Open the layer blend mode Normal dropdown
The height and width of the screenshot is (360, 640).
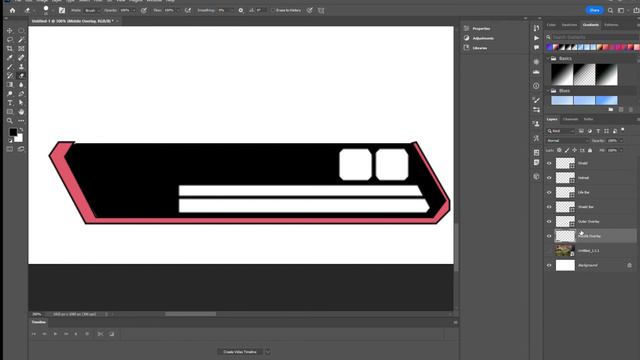click(x=567, y=140)
